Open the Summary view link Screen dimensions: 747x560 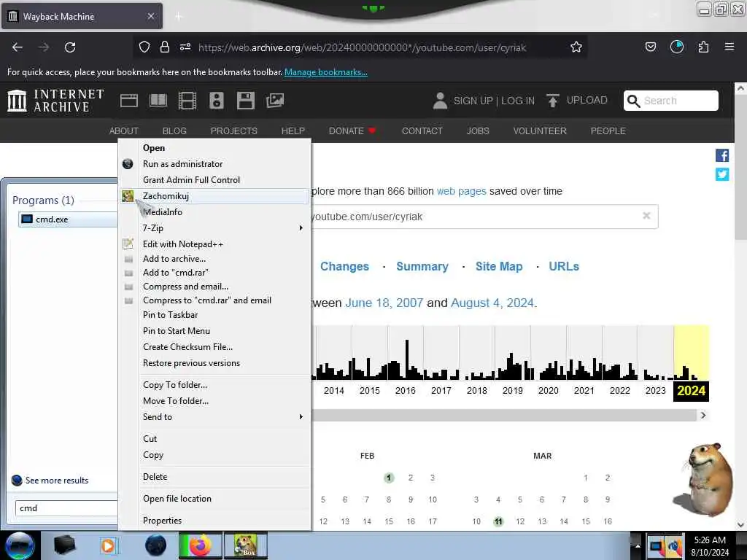pyautogui.click(x=422, y=266)
